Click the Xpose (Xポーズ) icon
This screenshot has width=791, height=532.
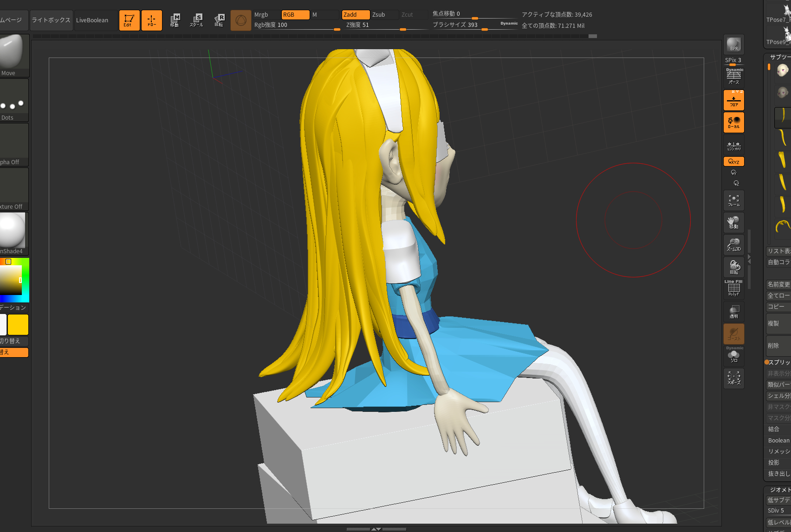click(734, 378)
